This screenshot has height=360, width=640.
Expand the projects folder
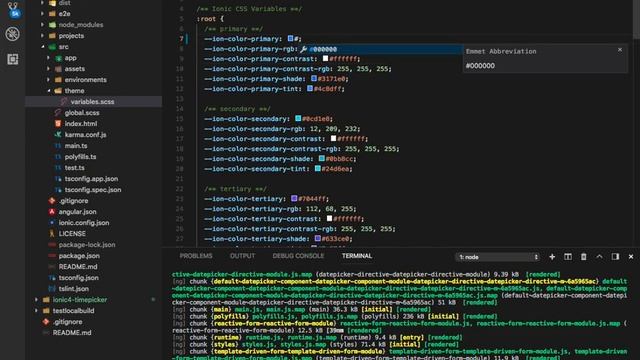coord(42,36)
